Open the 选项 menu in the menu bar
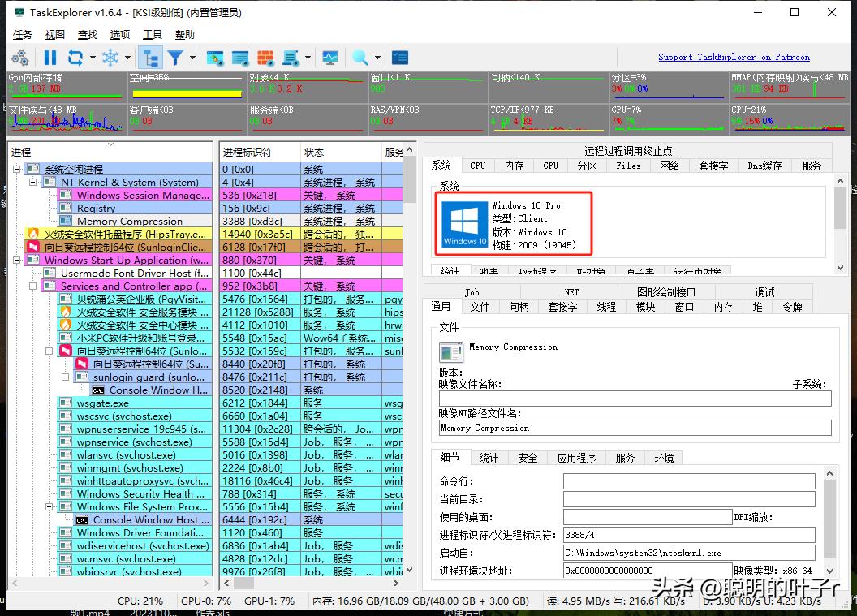 118,34
